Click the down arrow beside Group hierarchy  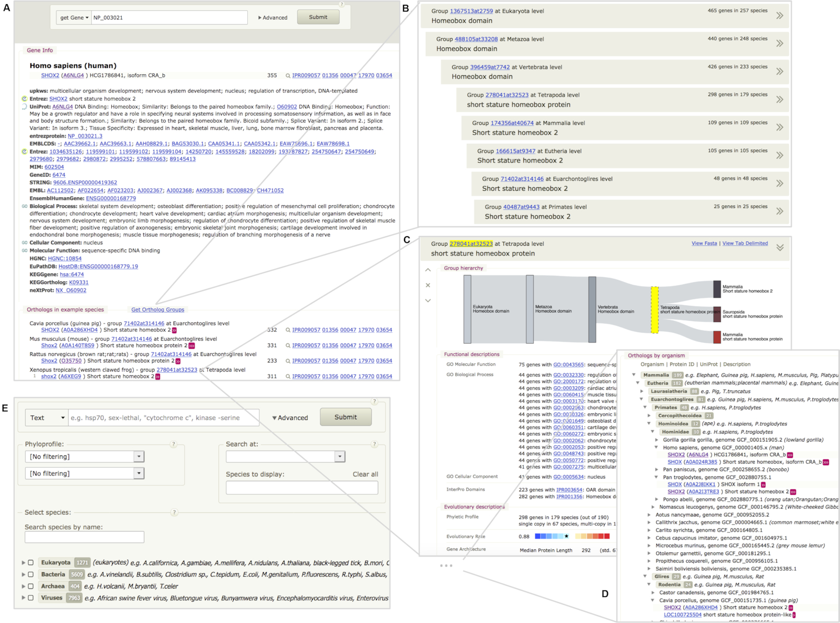pyautogui.click(x=428, y=301)
